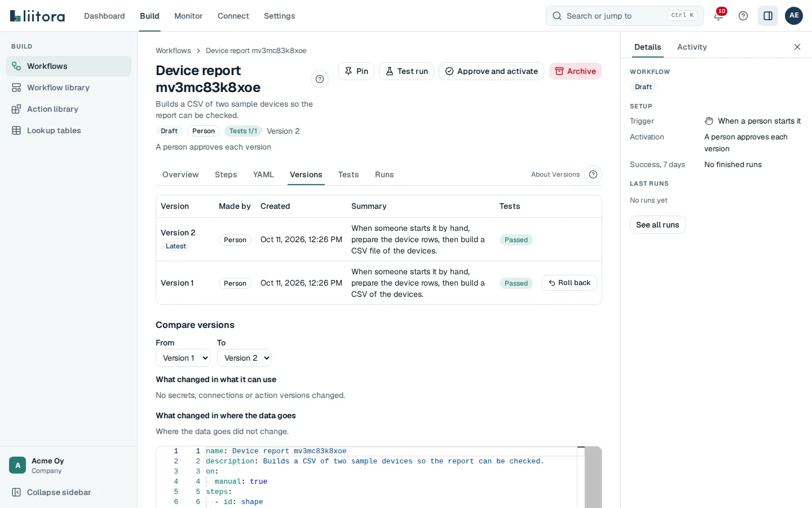Select the Details panel tab
This screenshot has height=508, width=812.
pyautogui.click(x=647, y=47)
